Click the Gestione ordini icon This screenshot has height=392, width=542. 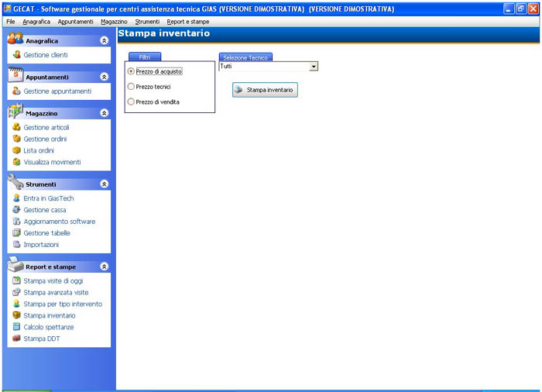tap(16, 139)
